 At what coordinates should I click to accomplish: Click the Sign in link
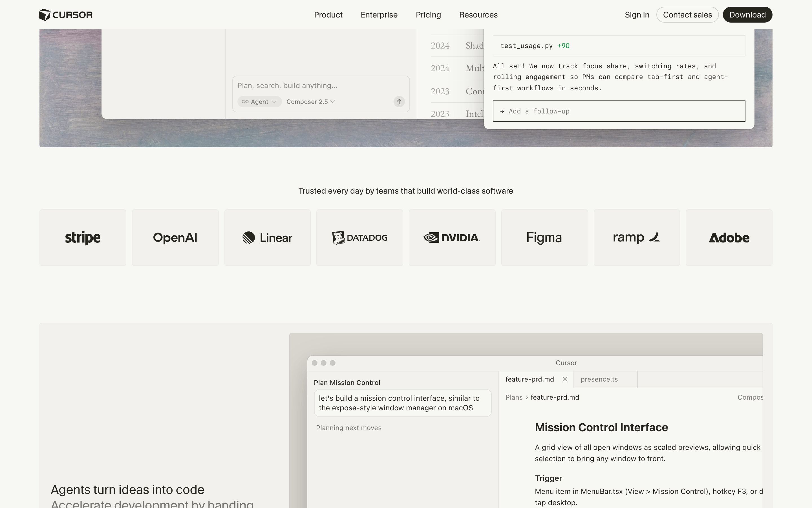click(637, 15)
